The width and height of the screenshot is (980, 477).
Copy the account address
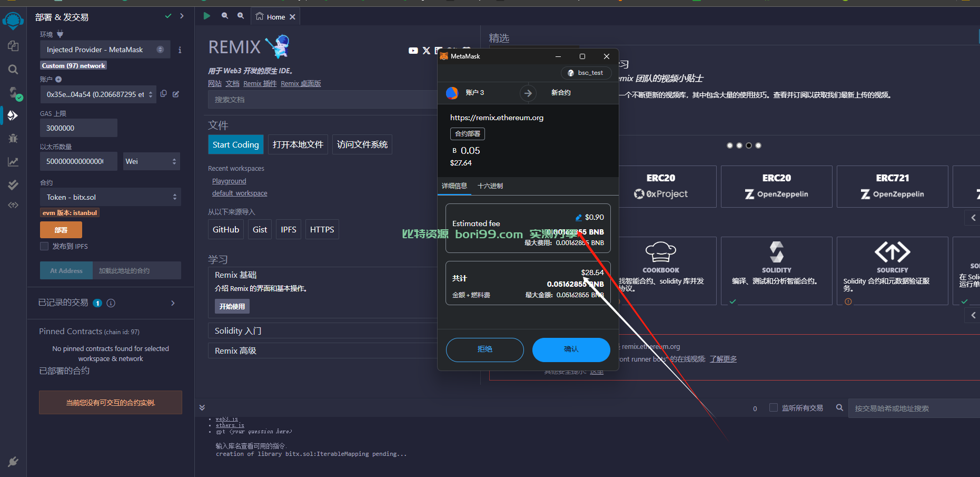click(164, 94)
